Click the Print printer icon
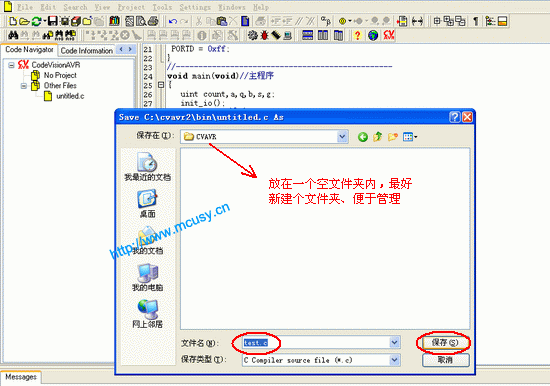 click(x=153, y=21)
